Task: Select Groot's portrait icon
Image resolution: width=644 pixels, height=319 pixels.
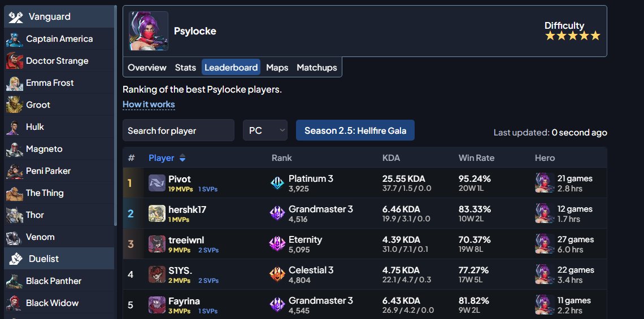Action: tap(14, 104)
